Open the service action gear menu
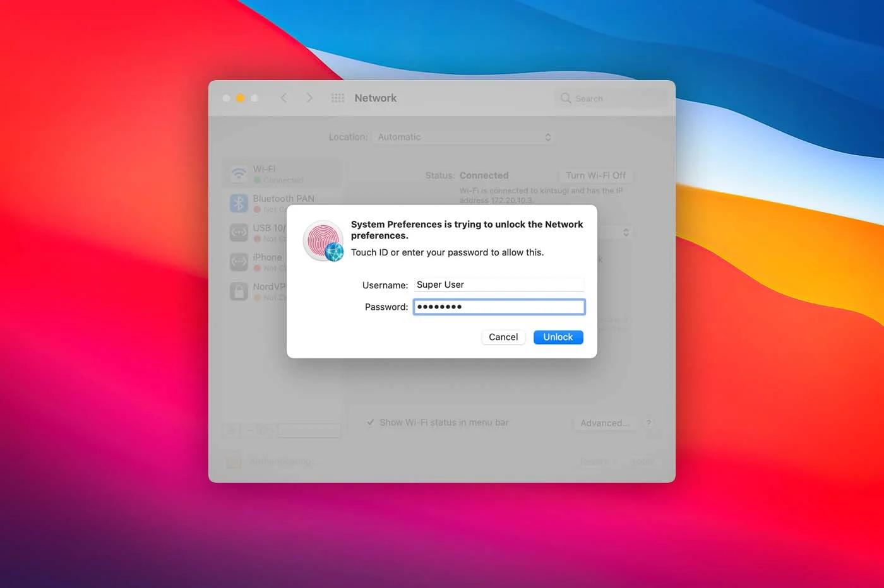The height and width of the screenshot is (588, 884). click(265, 431)
